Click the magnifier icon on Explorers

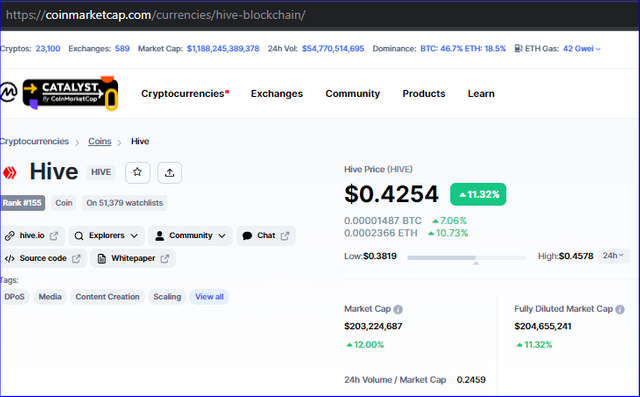click(x=79, y=236)
